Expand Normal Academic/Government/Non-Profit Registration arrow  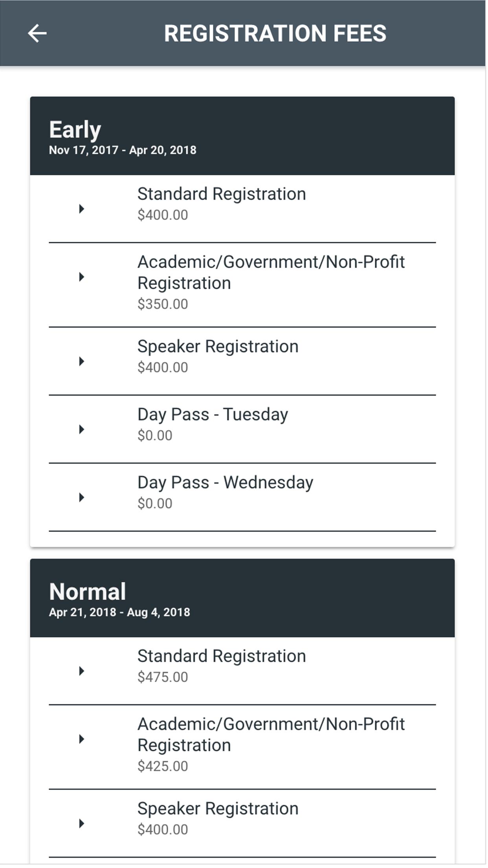click(81, 739)
